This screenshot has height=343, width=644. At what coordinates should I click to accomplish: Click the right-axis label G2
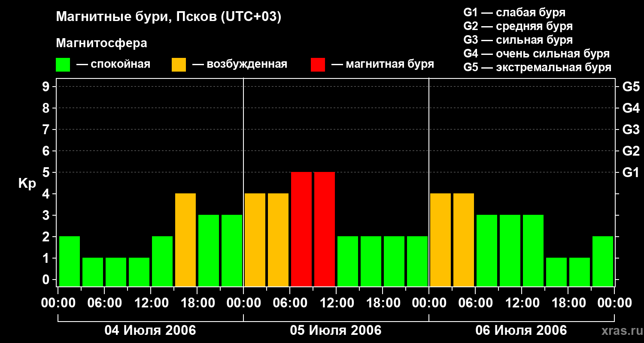coord(631,151)
